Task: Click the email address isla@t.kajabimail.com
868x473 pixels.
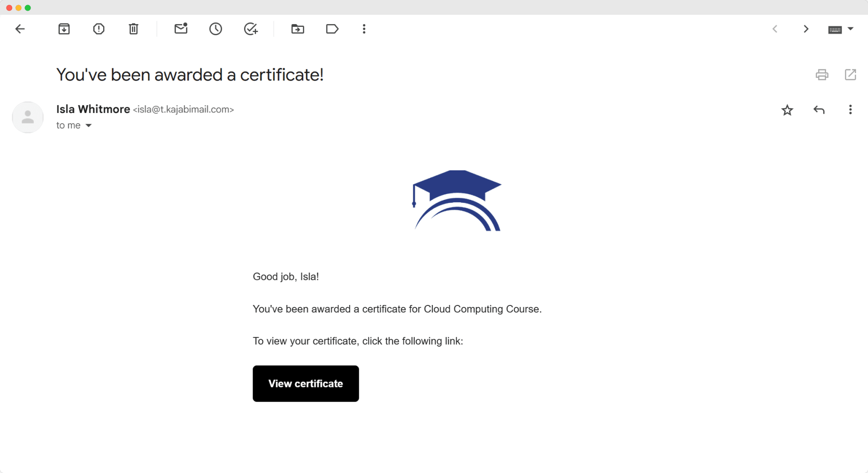Action: tap(184, 110)
